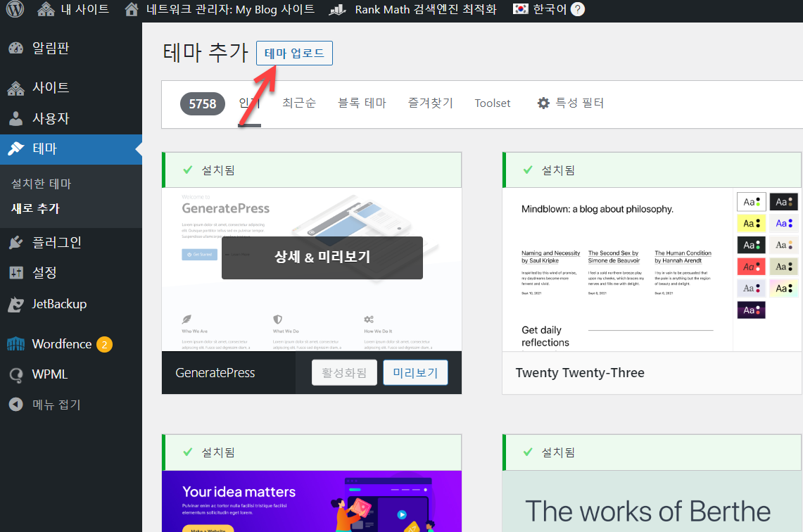Select 설치한 테마 submenu item
The image size is (803, 532).
42,183
